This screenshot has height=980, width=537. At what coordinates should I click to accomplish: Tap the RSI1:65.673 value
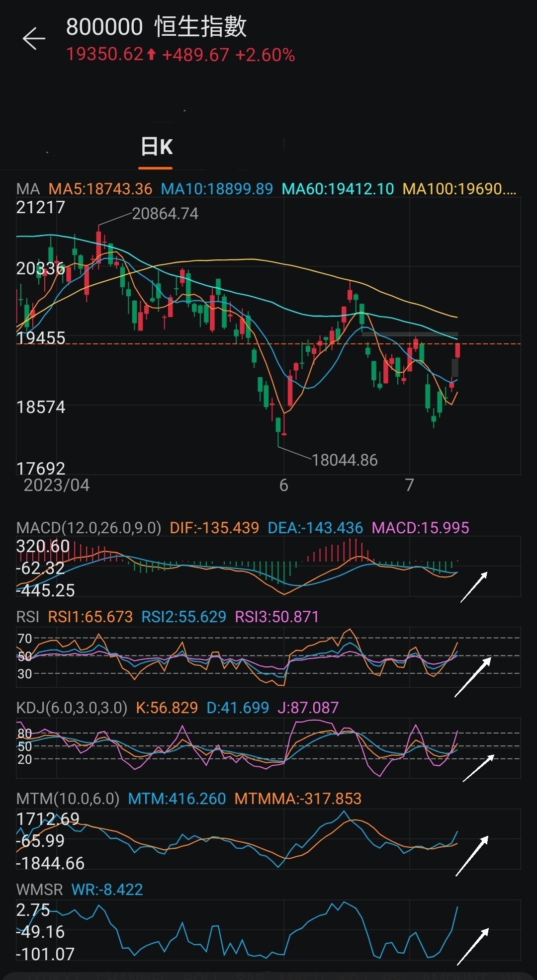pyautogui.click(x=90, y=617)
